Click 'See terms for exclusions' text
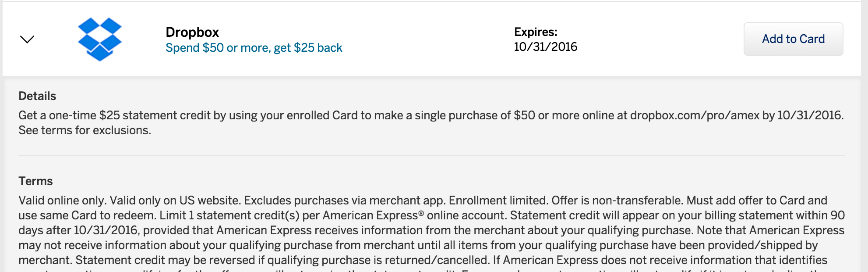This screenshot has height=272, width=868. (85, 130)
